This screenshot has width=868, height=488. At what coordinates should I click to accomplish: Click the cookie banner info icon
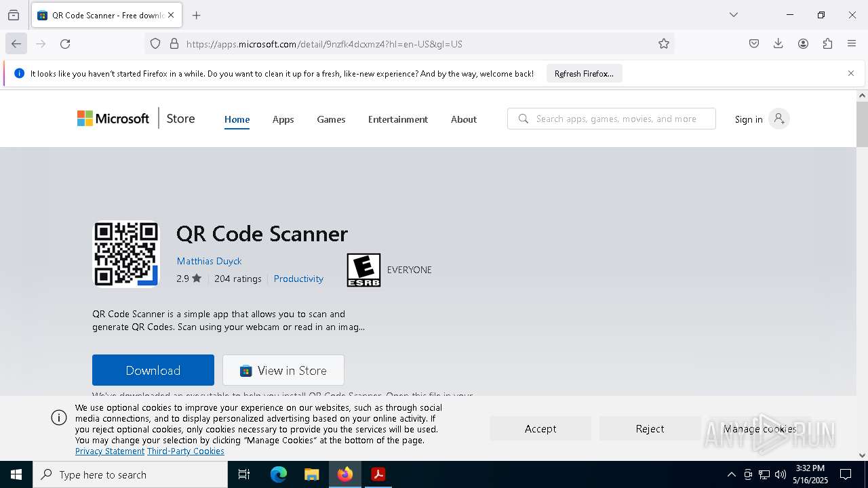(59, 418)
